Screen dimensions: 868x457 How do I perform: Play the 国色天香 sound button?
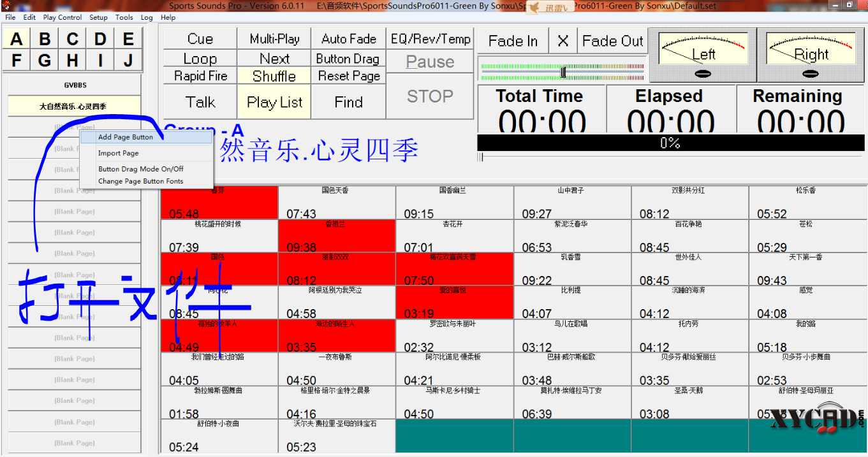tap(337, 203)
